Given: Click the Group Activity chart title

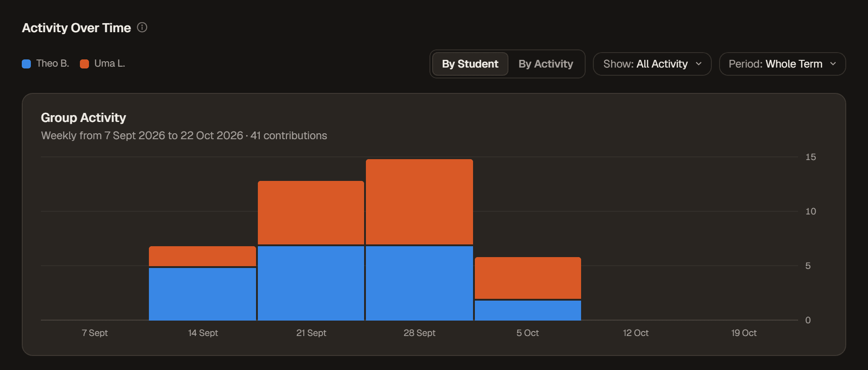Looking at the screenshot, I should (x=84, y=117).
